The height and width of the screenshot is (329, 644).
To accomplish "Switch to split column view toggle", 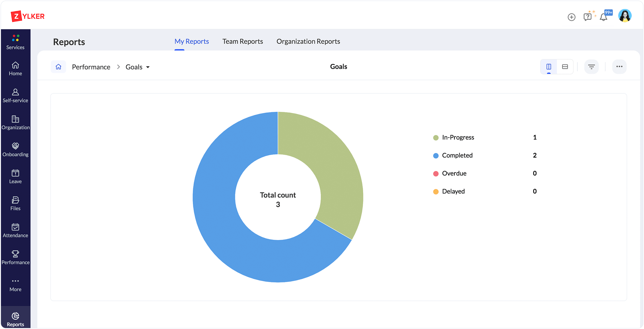I will [549, 67].
